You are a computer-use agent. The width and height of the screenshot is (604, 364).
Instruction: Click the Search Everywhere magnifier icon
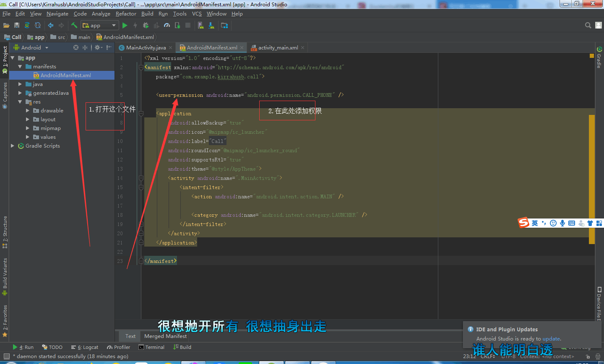pos(588,26)
